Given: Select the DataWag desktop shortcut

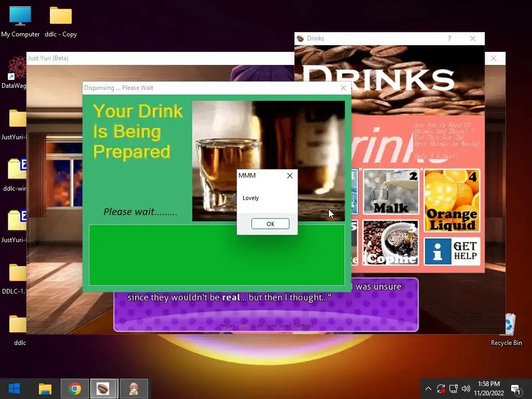Looking at the screenshot, I should pyautogui.click(x=14, y=73).
